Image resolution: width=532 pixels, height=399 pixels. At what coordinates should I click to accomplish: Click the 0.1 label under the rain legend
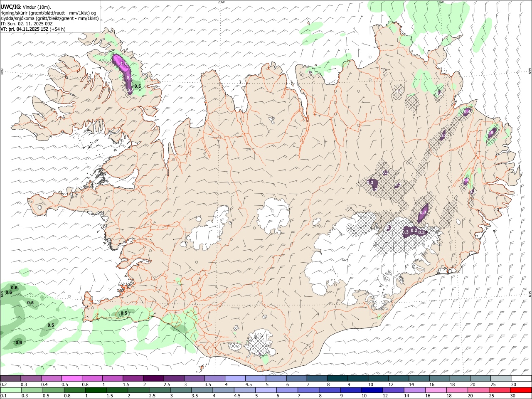[x=3, y=396]
